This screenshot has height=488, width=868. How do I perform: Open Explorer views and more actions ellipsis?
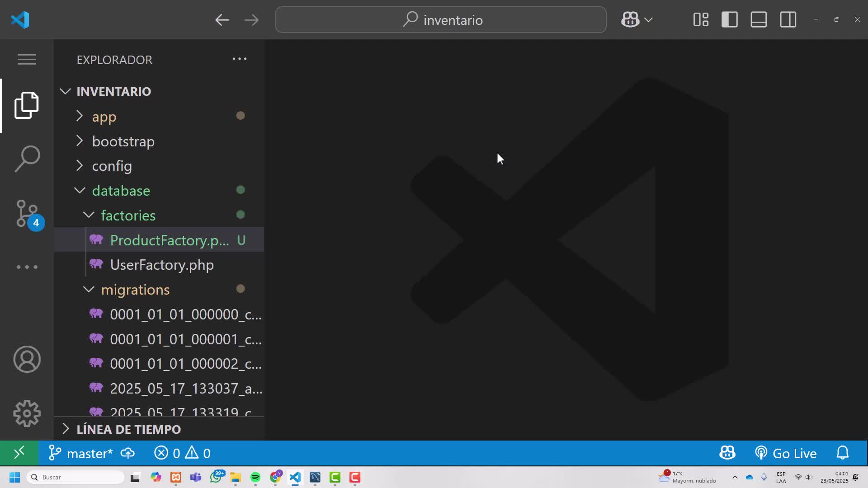pos(240,59)
